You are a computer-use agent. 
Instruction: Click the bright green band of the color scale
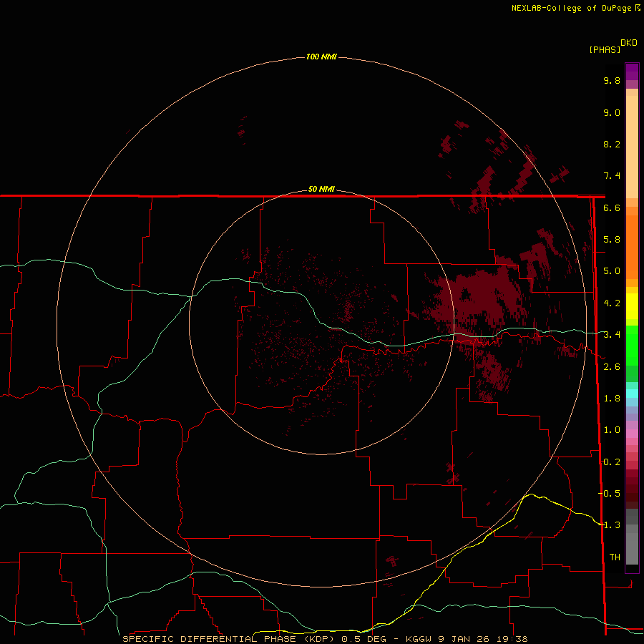tap(632, 346)
